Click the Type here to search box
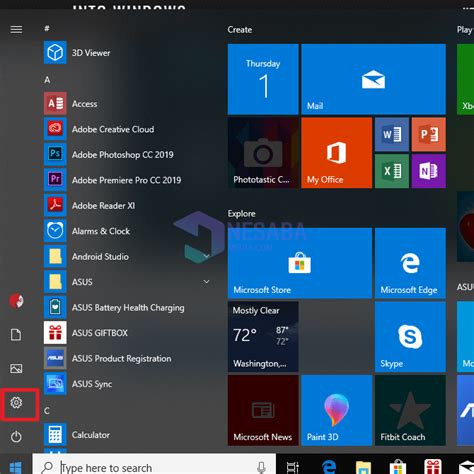The height and width of the screenshot is (474, 474). [x=154, y=464]
